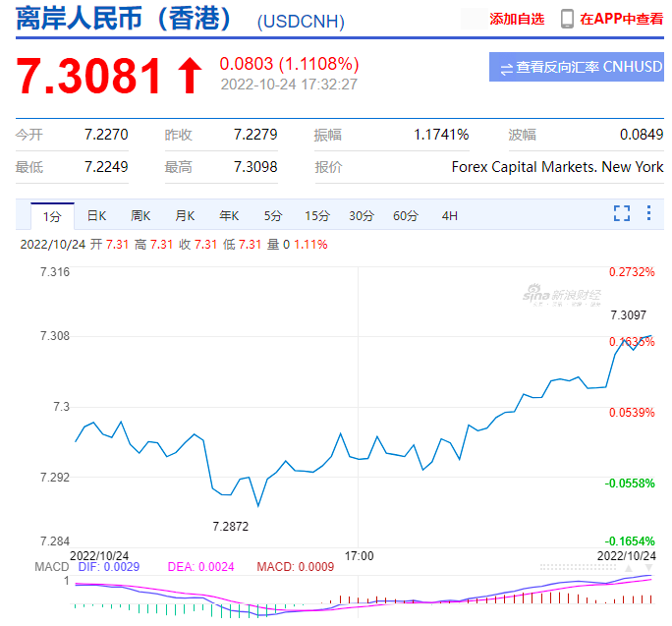
Task: View reverse rate CNHUSD button
Action: [576, 67]
